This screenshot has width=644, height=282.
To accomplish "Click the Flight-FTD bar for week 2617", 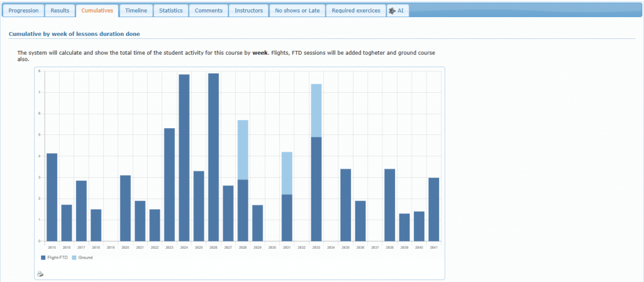I will [81, 210].
